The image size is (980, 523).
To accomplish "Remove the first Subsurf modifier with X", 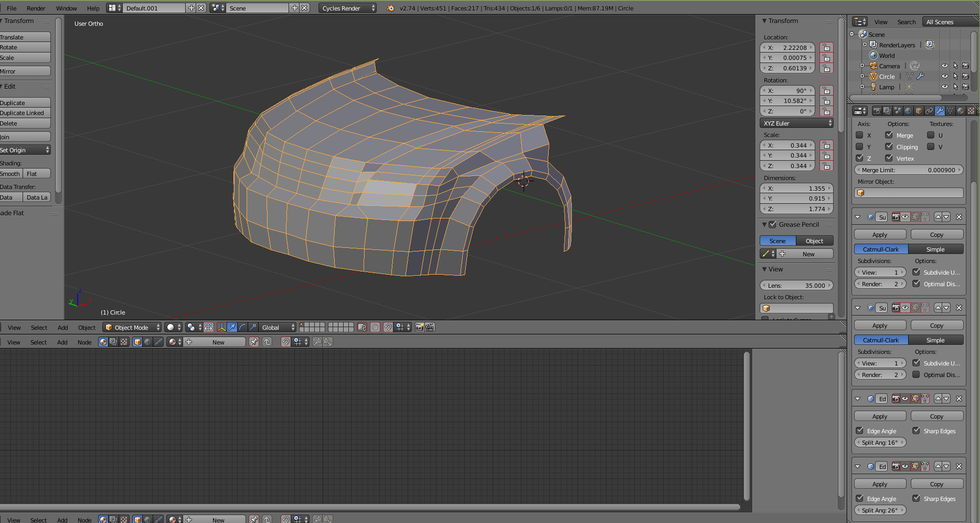I will 959,217.
